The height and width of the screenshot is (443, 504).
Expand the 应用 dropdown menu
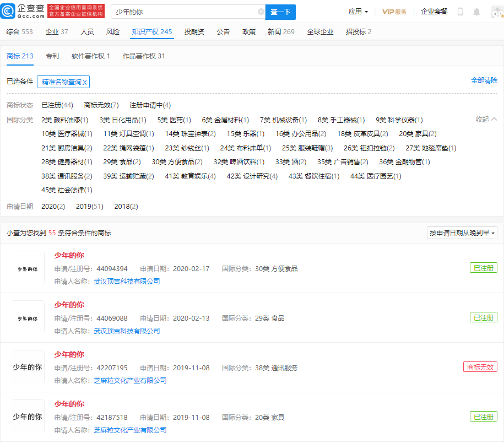click(x=358, y=12)
